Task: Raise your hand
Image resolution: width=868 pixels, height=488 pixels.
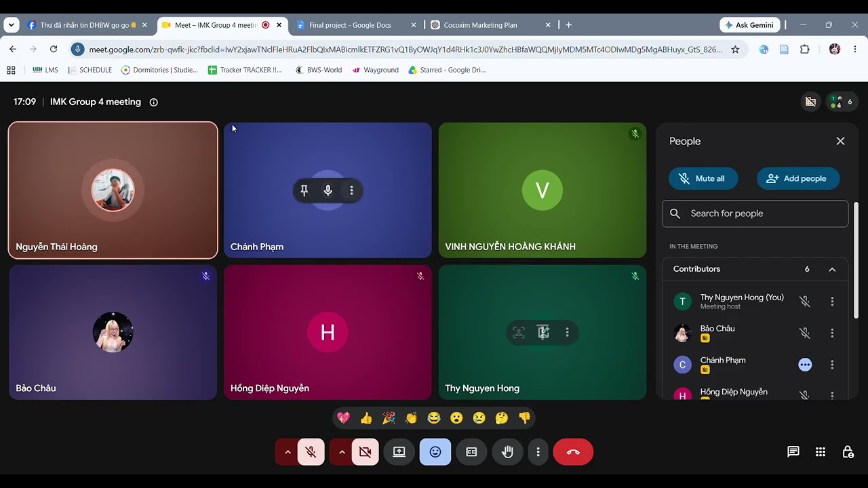Action: click(x=507, y=452)
